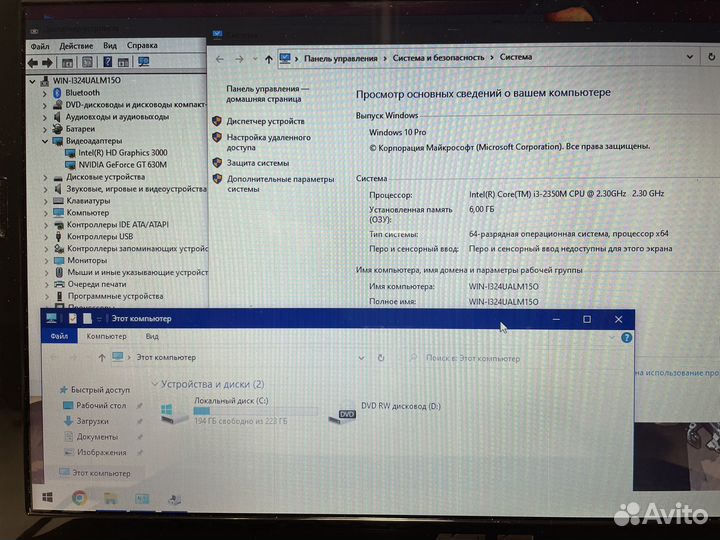Screen dimensions: 720x540
Task: Click the up arrow in System window address bar
Action: pyautogui.click(x=269, y=59)
